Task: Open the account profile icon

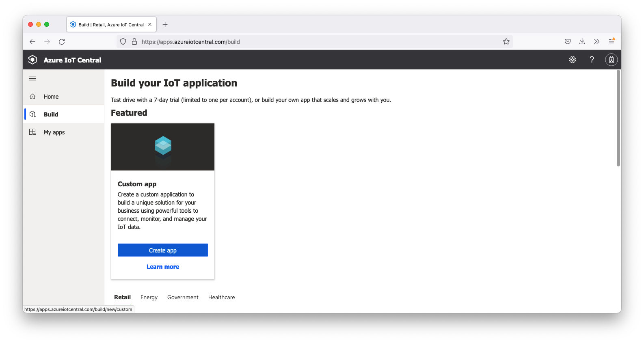Action: pyautogui.click(x=611, y=60)
